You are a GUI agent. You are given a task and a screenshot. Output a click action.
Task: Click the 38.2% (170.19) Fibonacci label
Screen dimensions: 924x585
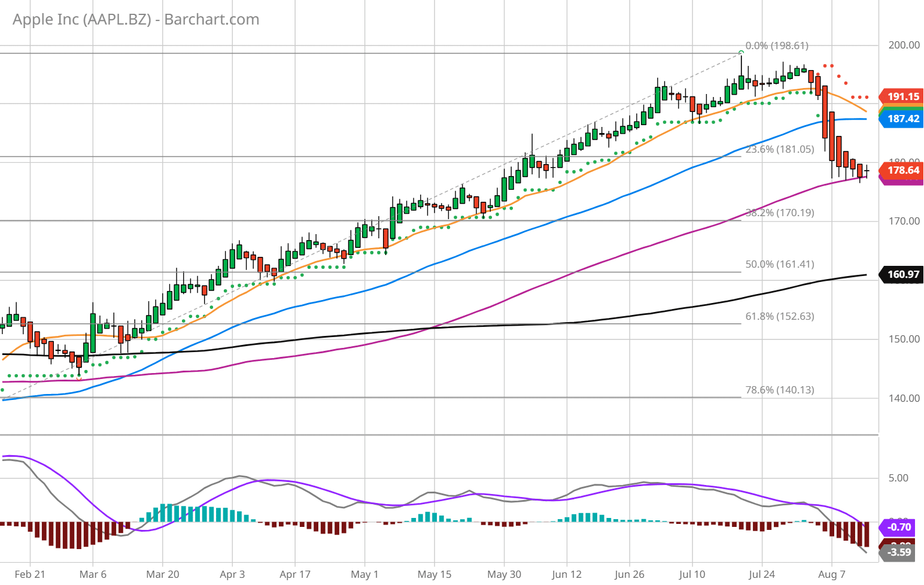(780, 213)
